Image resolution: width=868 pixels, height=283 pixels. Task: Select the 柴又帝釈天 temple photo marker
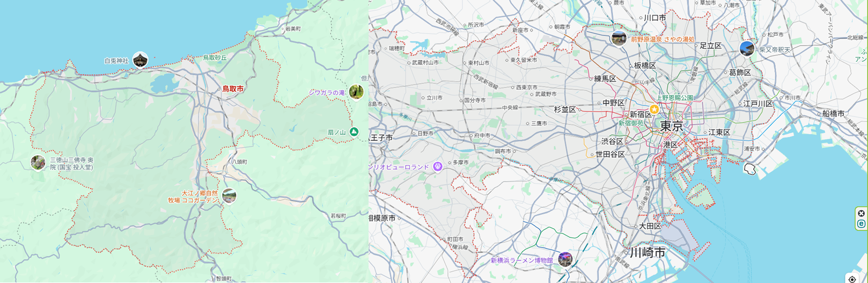[747, 49]
